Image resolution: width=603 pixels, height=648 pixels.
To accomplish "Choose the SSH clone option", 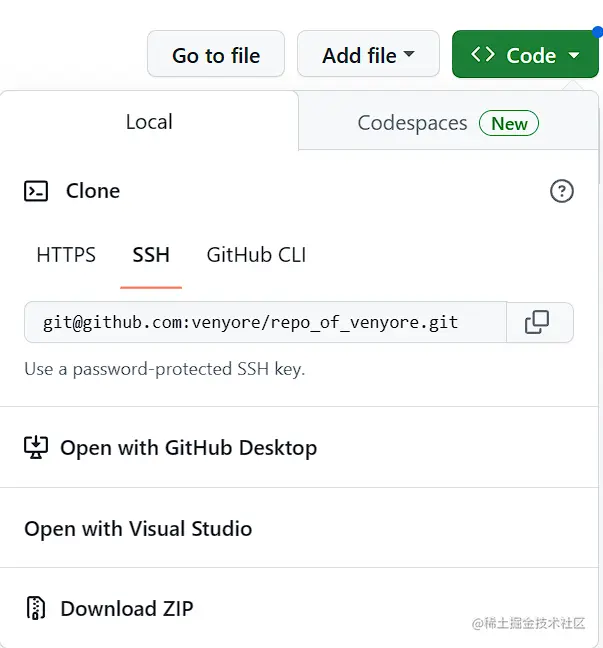I will 151,255.
